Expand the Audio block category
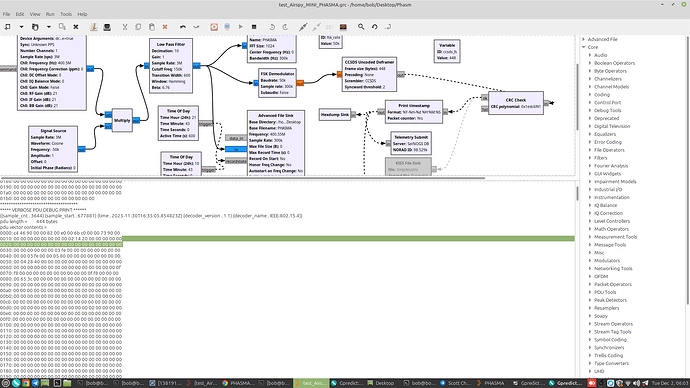Screen dimensions: 690x388 [590, 55]
